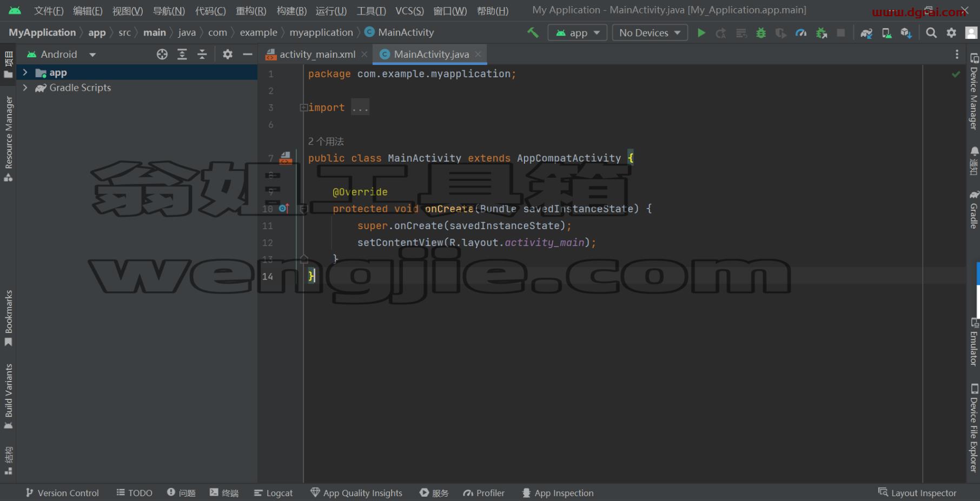Viewport: 980px width, 501px height.
Task: Close the MainActivity.java tab
Action: click(x=478, y=54)
